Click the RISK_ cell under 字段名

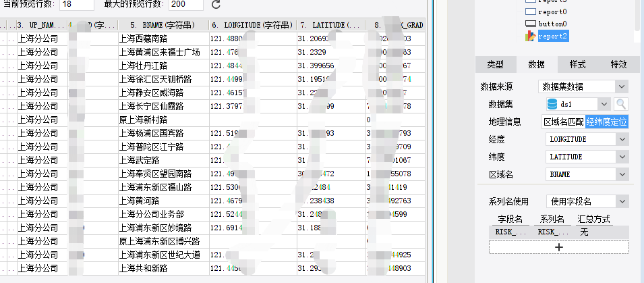click(510, 232)
